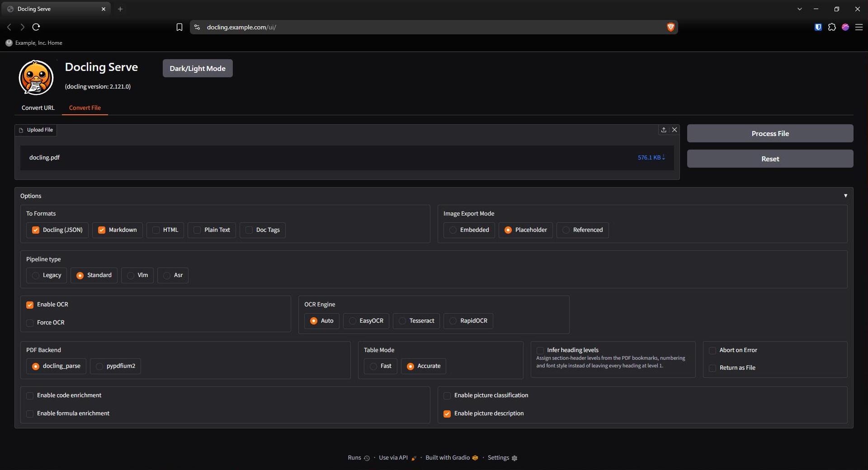Click the address bar URL field

pyautogui.click(x=433, y=27)
